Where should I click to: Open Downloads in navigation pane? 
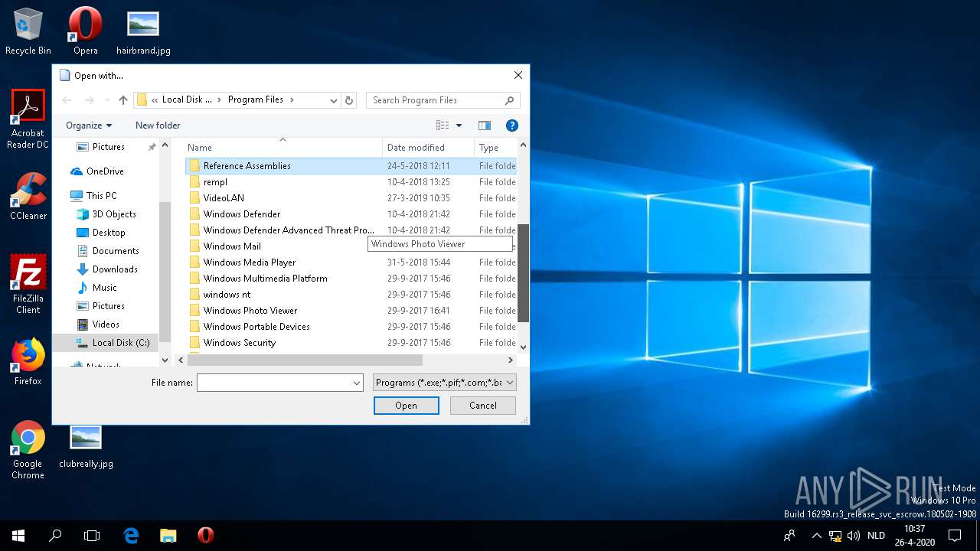(x=115, y=269)
